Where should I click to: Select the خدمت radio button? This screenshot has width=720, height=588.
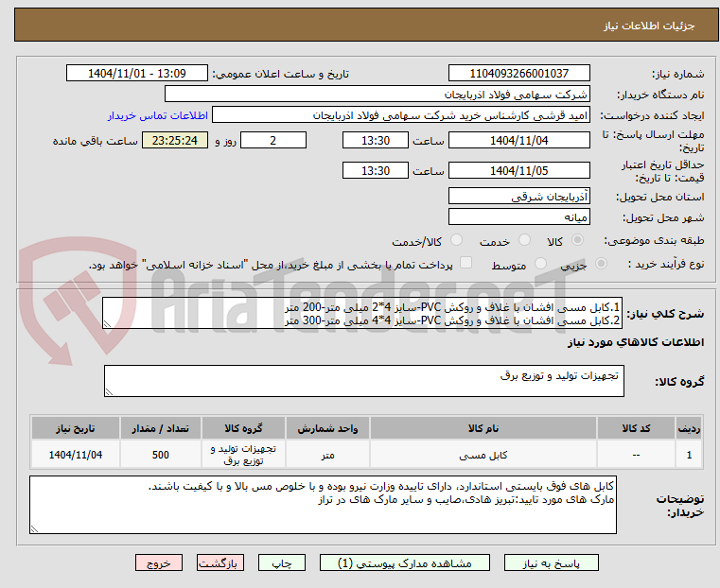tap(524, 240)
